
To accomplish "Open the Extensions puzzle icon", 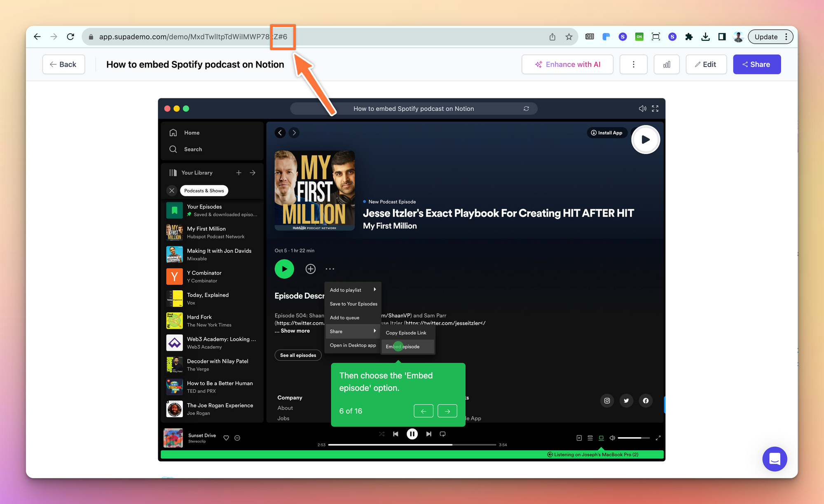I will (689, 37).
